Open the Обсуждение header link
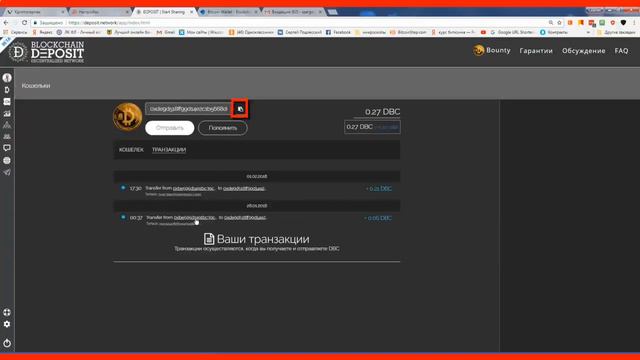Image resolution: width=640 pixels, height=360 pixels. coord(583,51)
